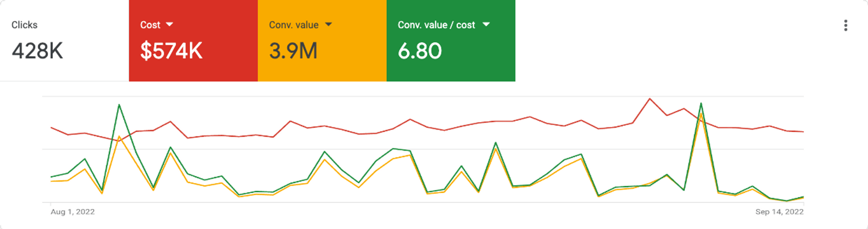This screenshot has width=868, height=229.
Task: Expand the Cost metric dropdown arrow
Action: point(170,24)
